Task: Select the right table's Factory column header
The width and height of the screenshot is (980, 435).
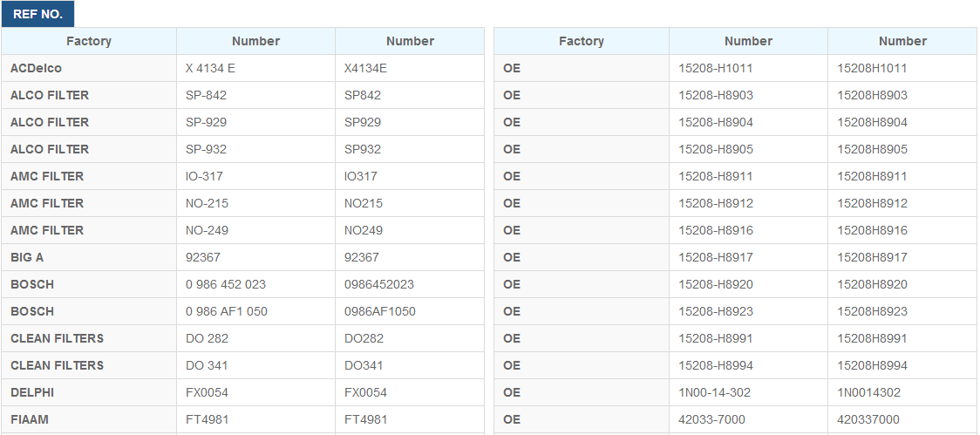Action: [x=582, y=41]
